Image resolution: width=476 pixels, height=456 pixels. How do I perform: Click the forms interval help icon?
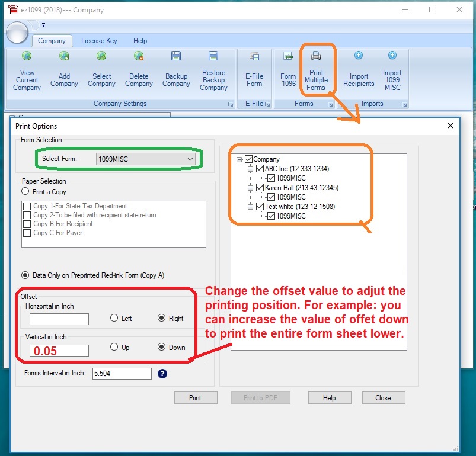pyautogui.click(x=162, y=374)
